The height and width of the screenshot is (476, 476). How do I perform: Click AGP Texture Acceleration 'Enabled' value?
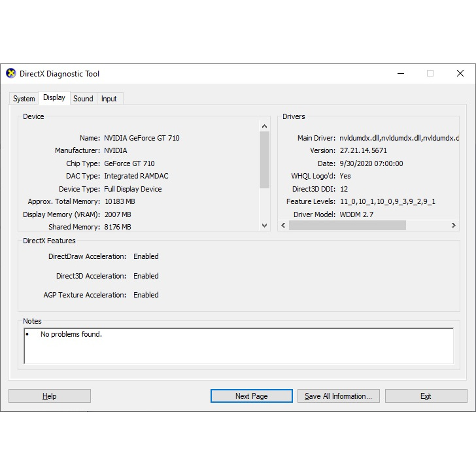[146, 295]
